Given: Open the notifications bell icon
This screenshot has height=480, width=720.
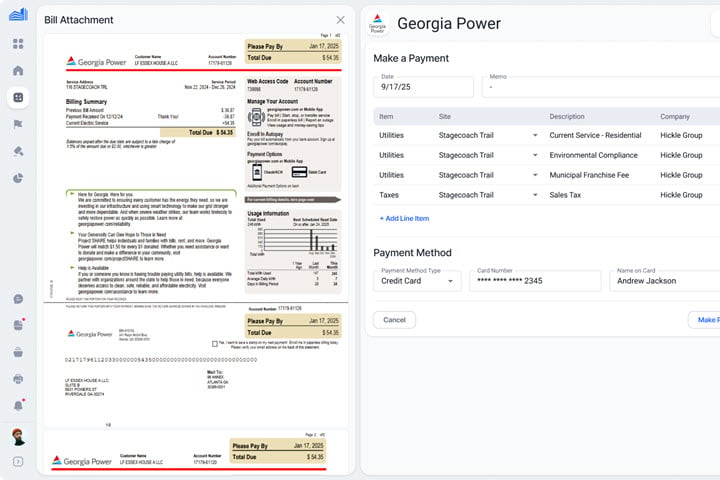Looking at the screenshot, I should [x=18, y=406].
